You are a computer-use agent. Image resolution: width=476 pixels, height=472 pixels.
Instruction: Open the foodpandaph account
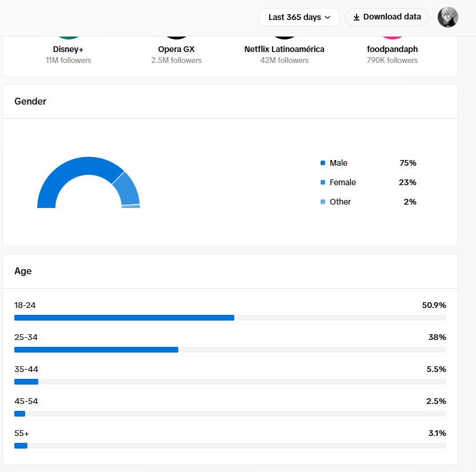pyautogui.click(x=392, y=49)
